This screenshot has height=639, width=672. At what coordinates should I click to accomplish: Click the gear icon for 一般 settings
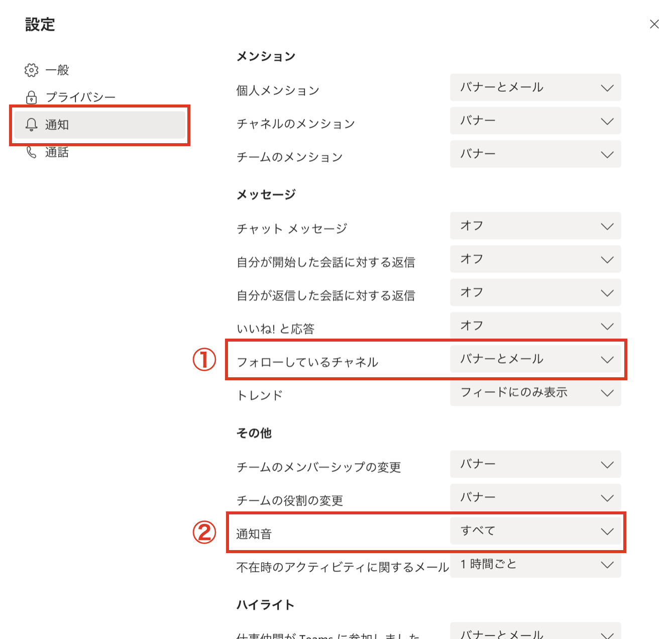point(31,70)
